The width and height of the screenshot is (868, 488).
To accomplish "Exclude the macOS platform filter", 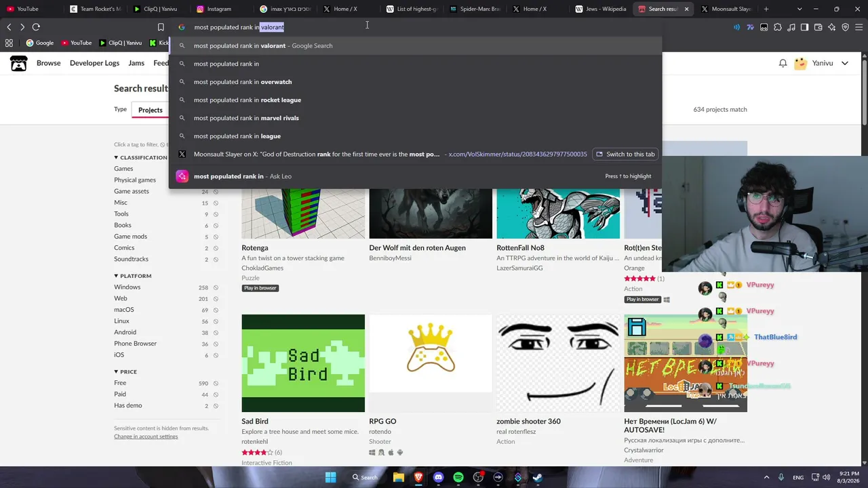I will pos(216,310).
